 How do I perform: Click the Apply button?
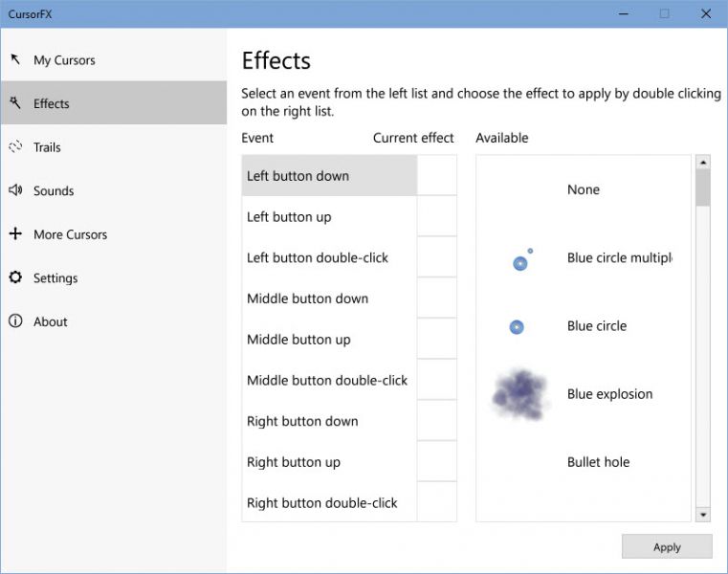(667, 546)
